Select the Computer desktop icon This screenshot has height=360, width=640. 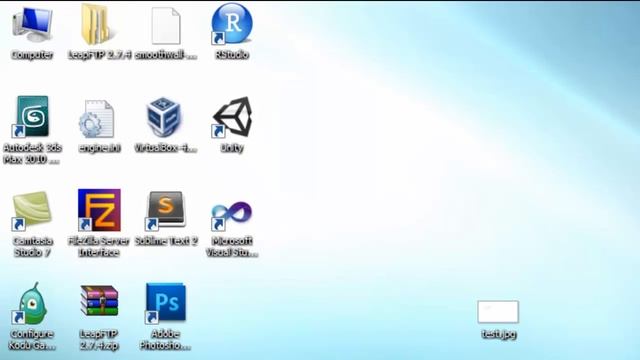point(32,25)
